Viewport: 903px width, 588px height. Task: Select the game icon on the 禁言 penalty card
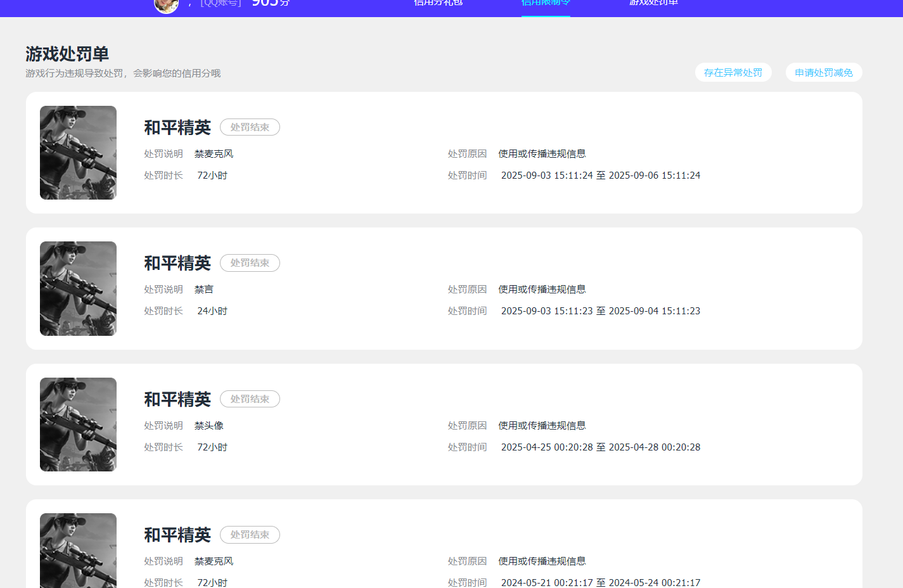click(78, 288)
